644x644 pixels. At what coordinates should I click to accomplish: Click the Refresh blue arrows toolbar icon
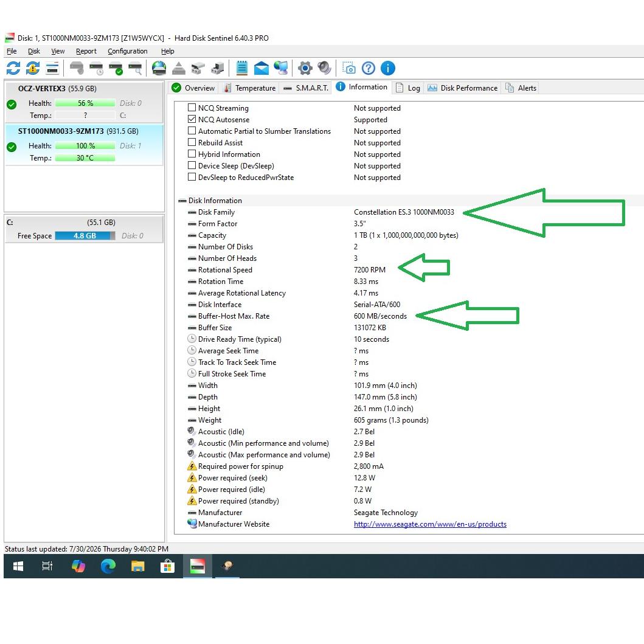[x=13, y=68]
